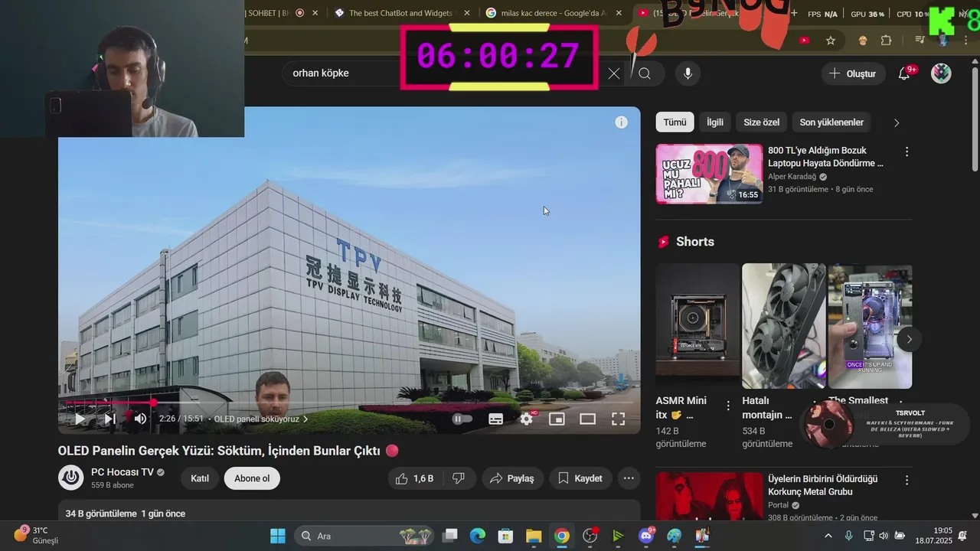Subscribe with the Abone ol button
This screenshot has width=980, height=551.
point(252,478)
